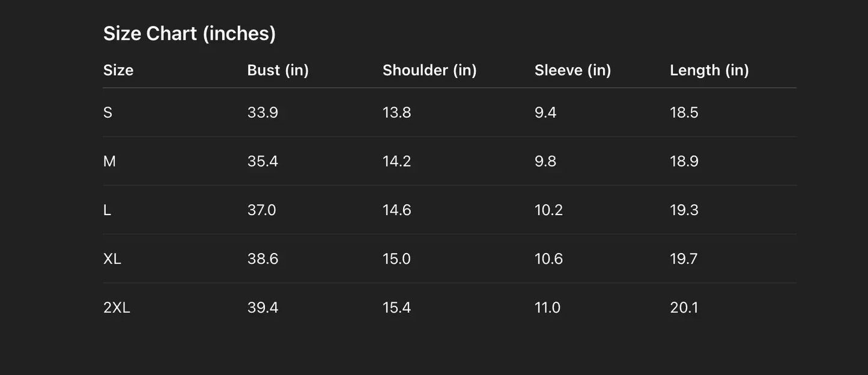Image resolution: width=868 pixels, height=375 pixels.
Task: Select the 15.0 shoulder value
Action: (396, 258)
